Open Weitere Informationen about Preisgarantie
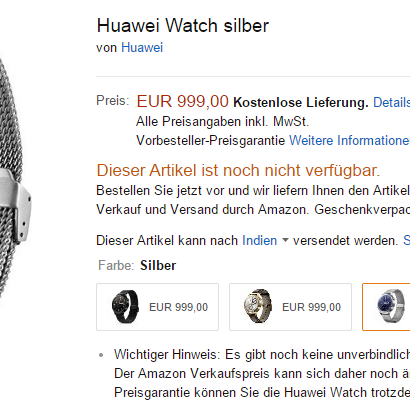This screenshot has height=404, width=410. tap(349, 140)
